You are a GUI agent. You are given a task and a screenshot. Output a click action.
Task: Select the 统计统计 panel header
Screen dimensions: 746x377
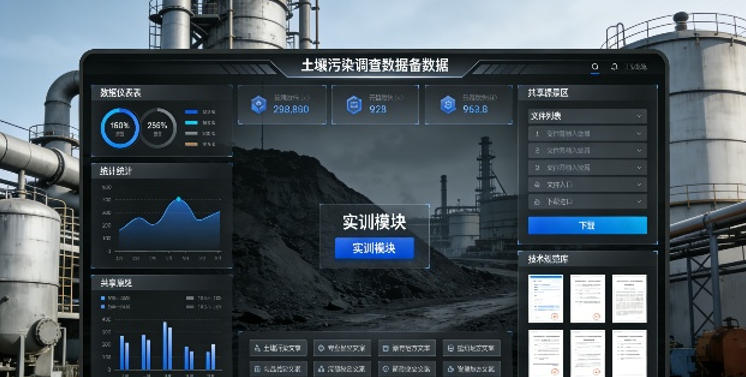[x=161, y=171]
